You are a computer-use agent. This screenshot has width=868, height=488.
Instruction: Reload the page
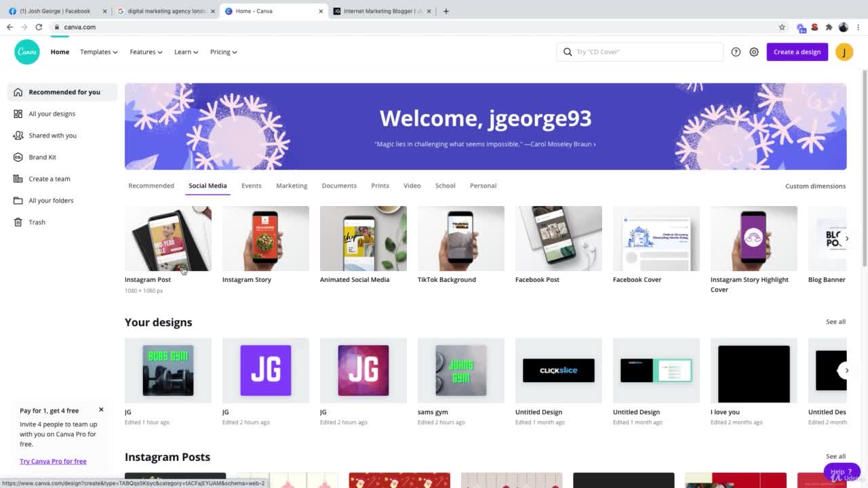coord(39,27)
